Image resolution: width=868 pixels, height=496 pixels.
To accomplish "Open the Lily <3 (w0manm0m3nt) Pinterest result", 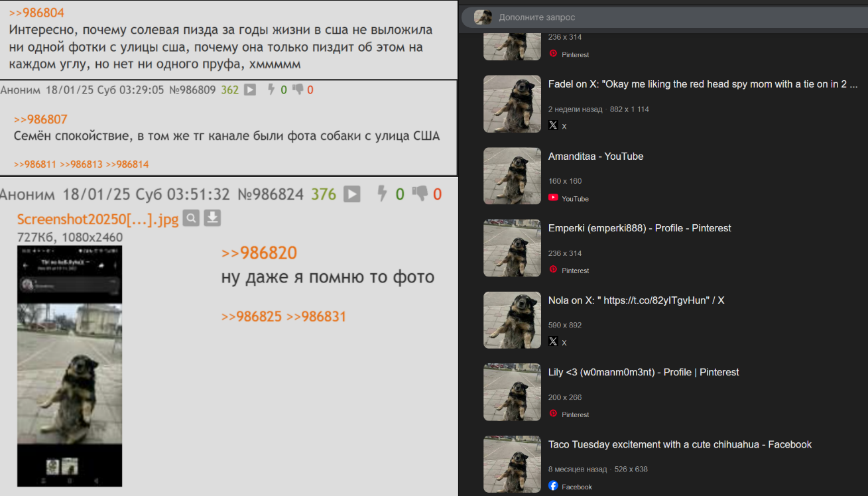I will tap(644, 373).
